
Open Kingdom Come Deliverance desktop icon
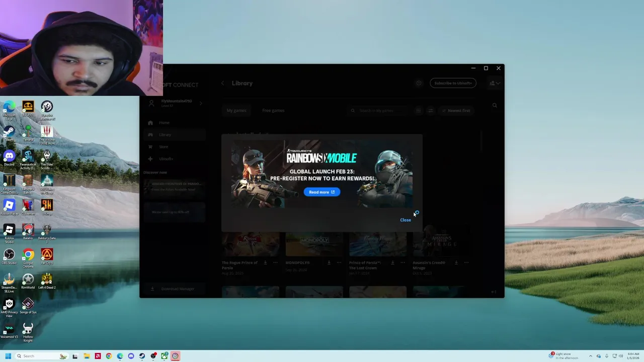9,184
